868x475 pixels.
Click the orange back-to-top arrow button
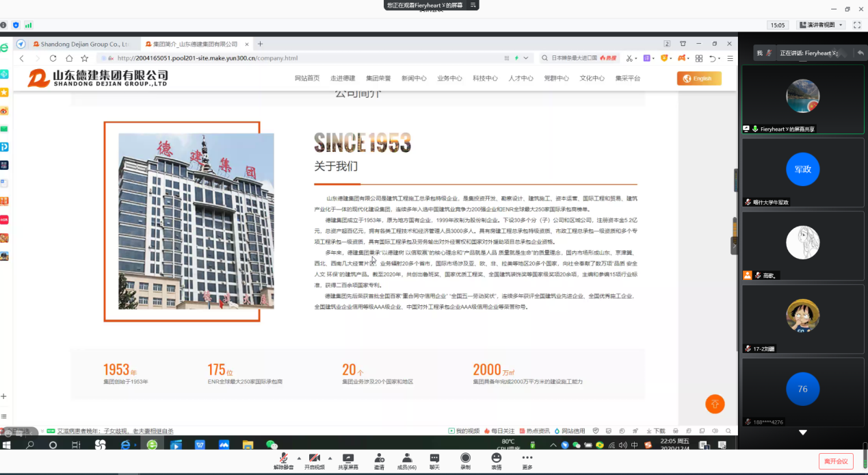point(715,404)
